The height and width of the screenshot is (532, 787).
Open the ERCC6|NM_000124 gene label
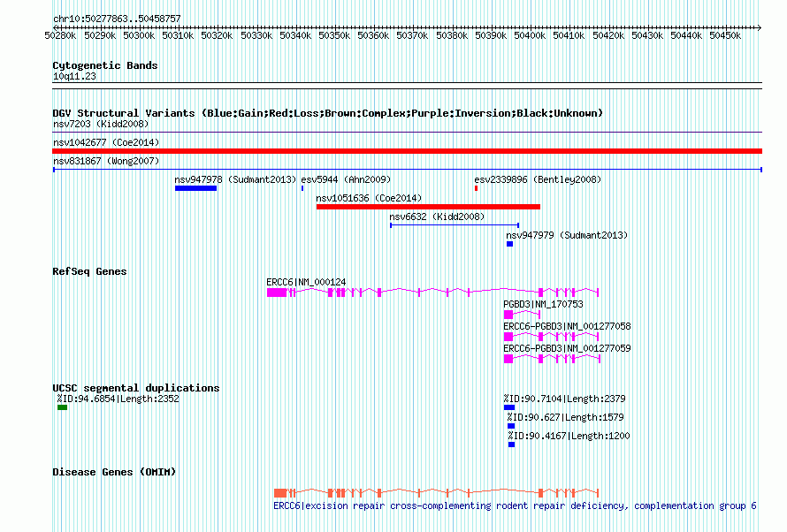tap(306, 282)
